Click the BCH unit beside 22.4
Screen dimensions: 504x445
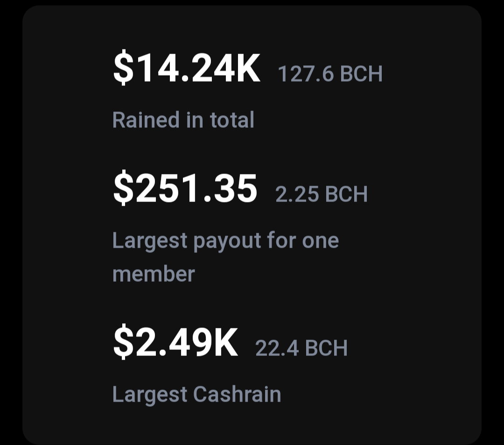pyautogui.click(x=326, y=348)
